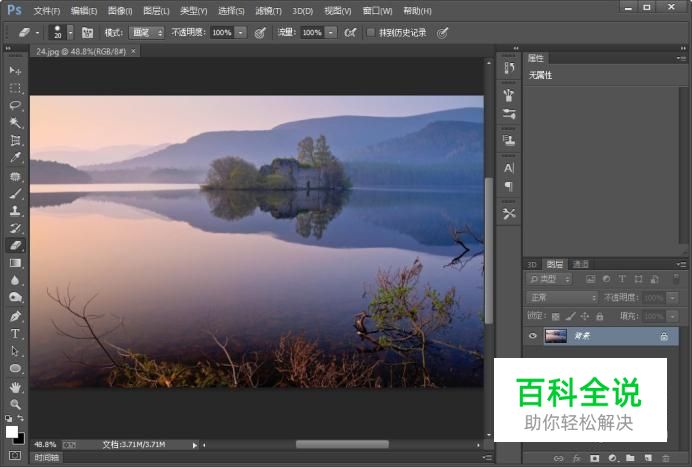Viewport: 692px width, 467px height.
Task: Select the Dodge tool
Action: click(15, 298)
